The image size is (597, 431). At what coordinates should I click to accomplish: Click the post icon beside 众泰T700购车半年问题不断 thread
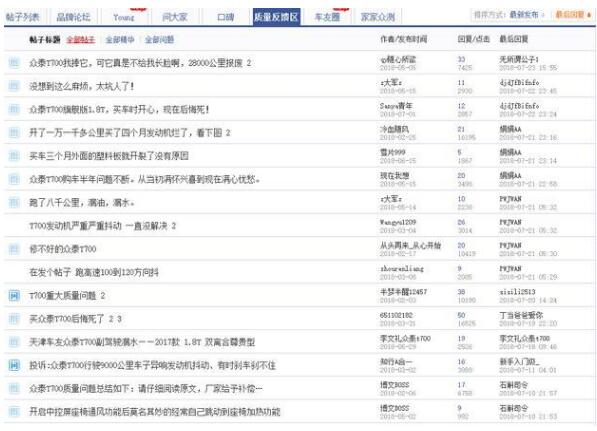(14, 179)
